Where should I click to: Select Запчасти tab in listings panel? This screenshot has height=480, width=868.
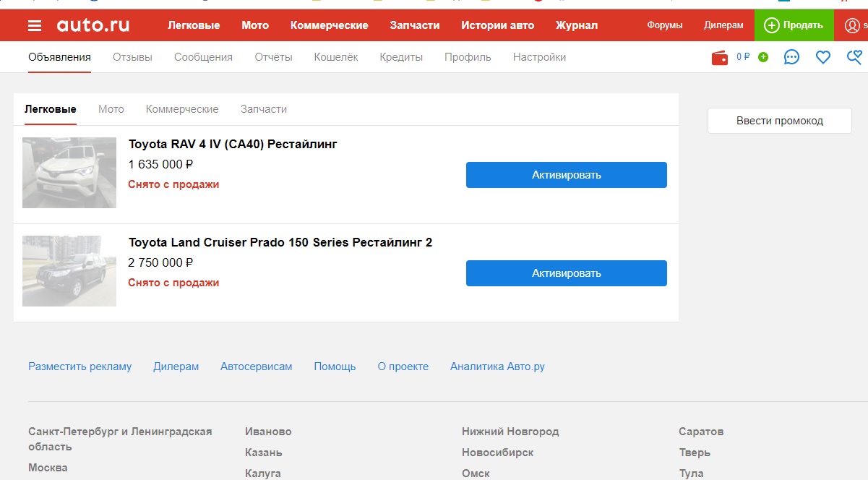[x=264, y=109]
